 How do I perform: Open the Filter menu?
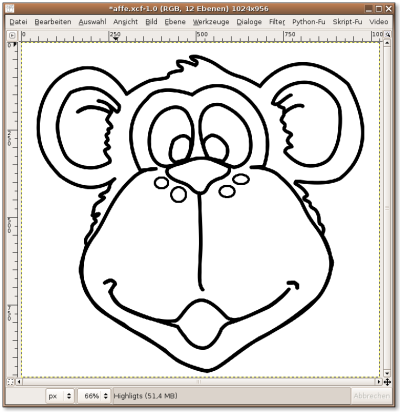(277, 22)
